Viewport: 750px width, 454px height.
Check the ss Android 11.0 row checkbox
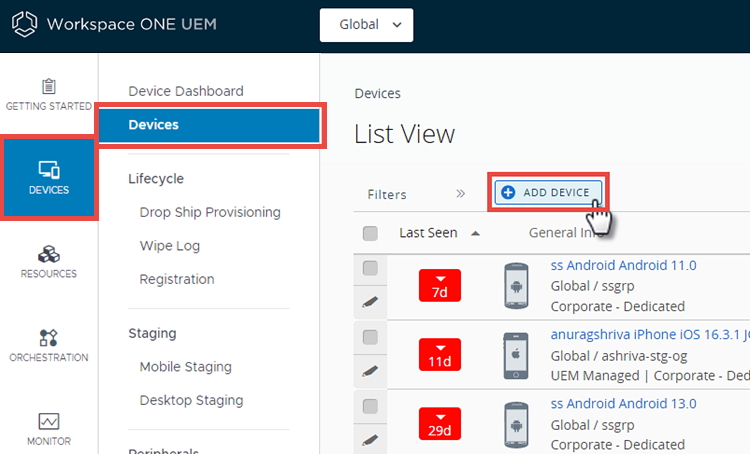point(370,268)
